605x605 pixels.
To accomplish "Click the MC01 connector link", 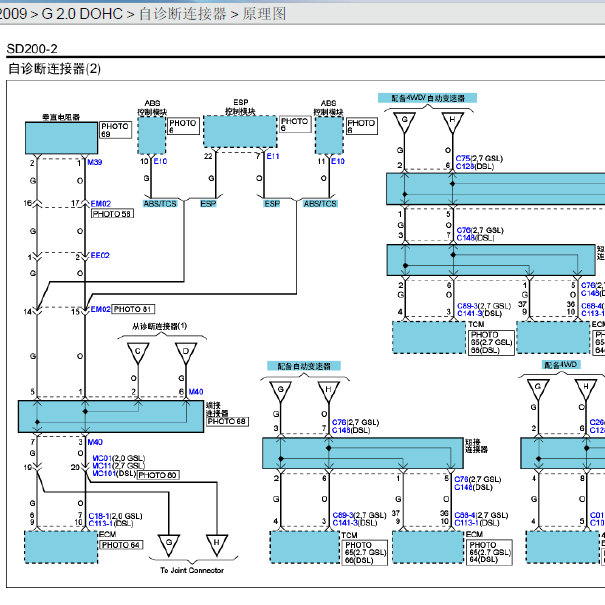I will point(102,458).
